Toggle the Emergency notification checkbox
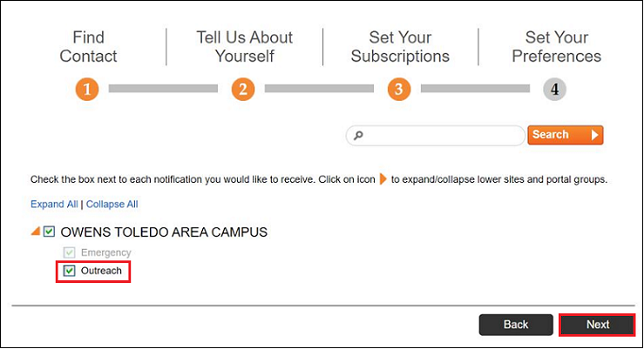 coord(70,252)
